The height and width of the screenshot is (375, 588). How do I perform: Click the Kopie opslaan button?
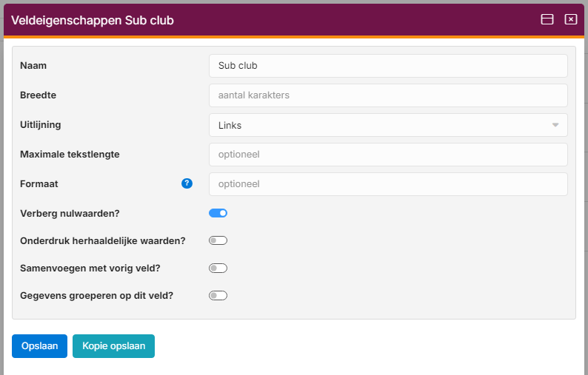pyautogui.click(x=113, y=346)
